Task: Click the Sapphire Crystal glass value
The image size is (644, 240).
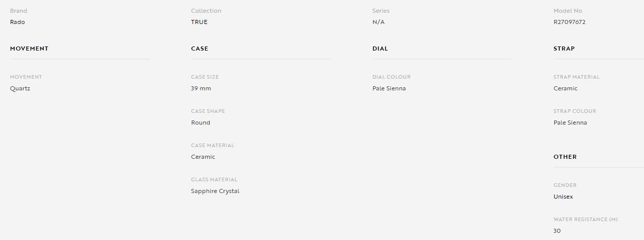Action: [x=215, y=191]
